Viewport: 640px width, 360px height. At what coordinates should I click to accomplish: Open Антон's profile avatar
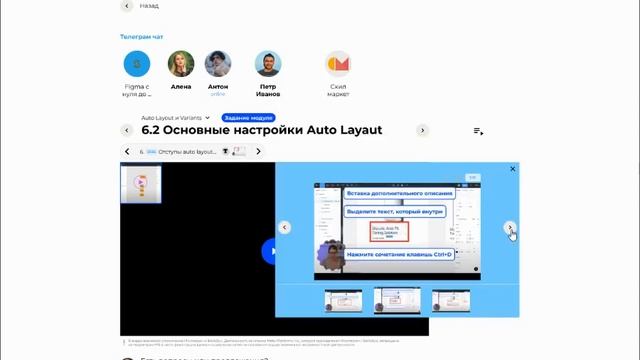[218, 64]
